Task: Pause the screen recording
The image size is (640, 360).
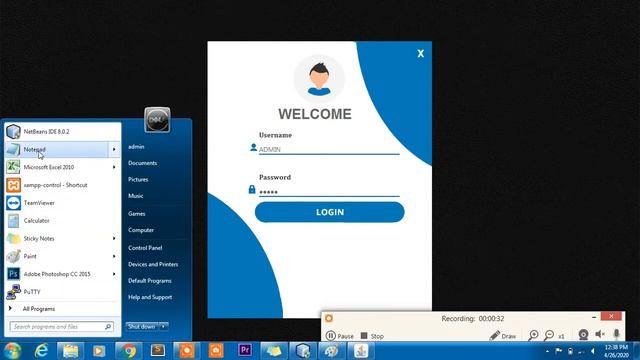Action: [x=340, y=336]
